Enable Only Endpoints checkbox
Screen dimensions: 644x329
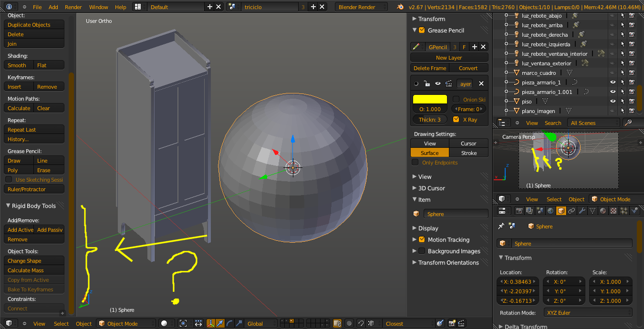[415, 163]
